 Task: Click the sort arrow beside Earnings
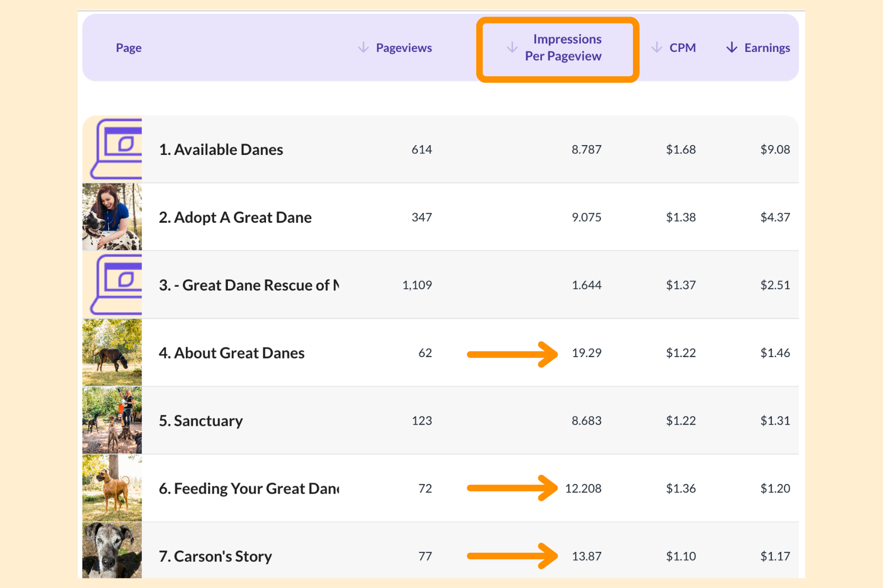tap(731, 47)
